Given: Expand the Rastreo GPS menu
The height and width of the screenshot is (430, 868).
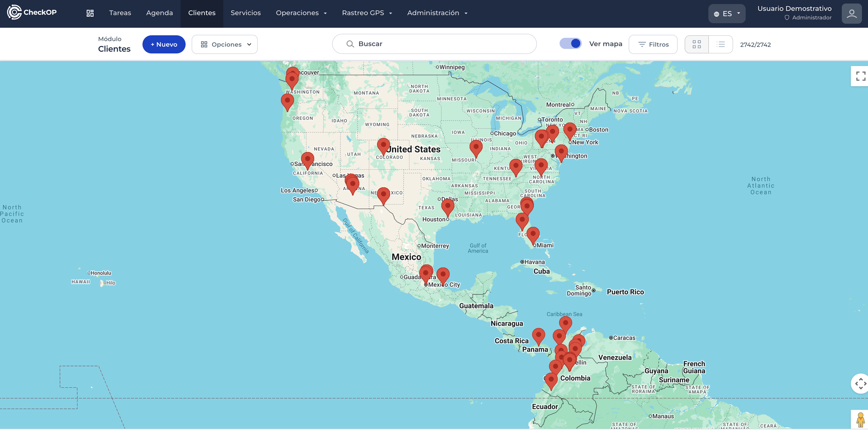Looking at the screenshot, I should [367, 13].
